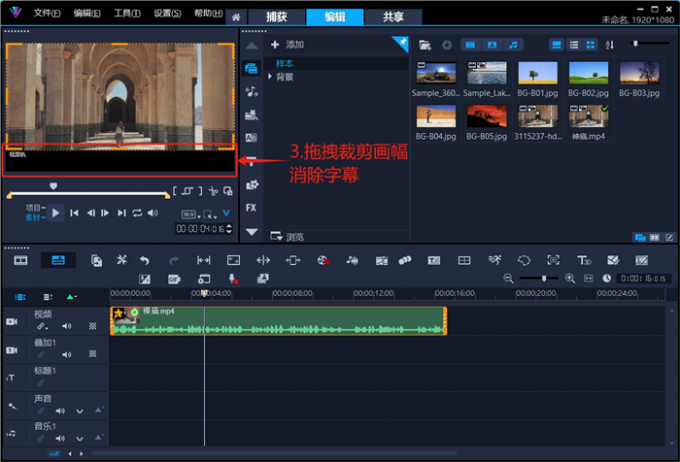Adjust the thumbnail size slider

[635, 43]
